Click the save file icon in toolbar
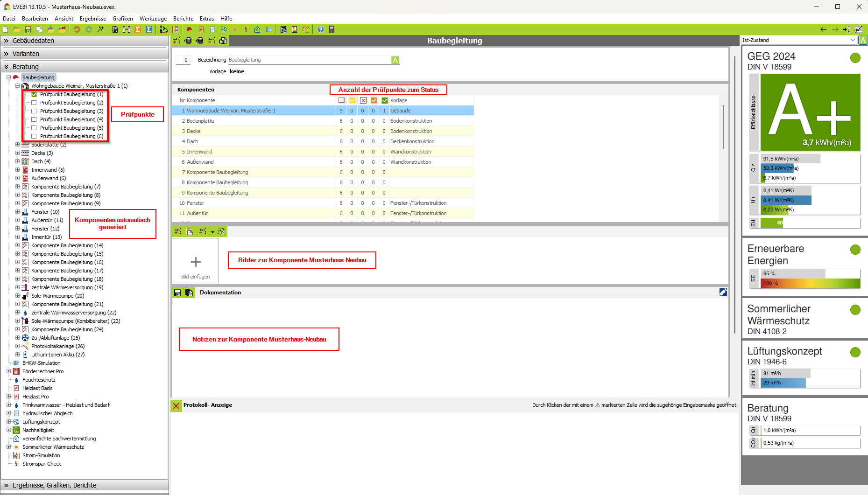868x495 pixels. [28, 29]
